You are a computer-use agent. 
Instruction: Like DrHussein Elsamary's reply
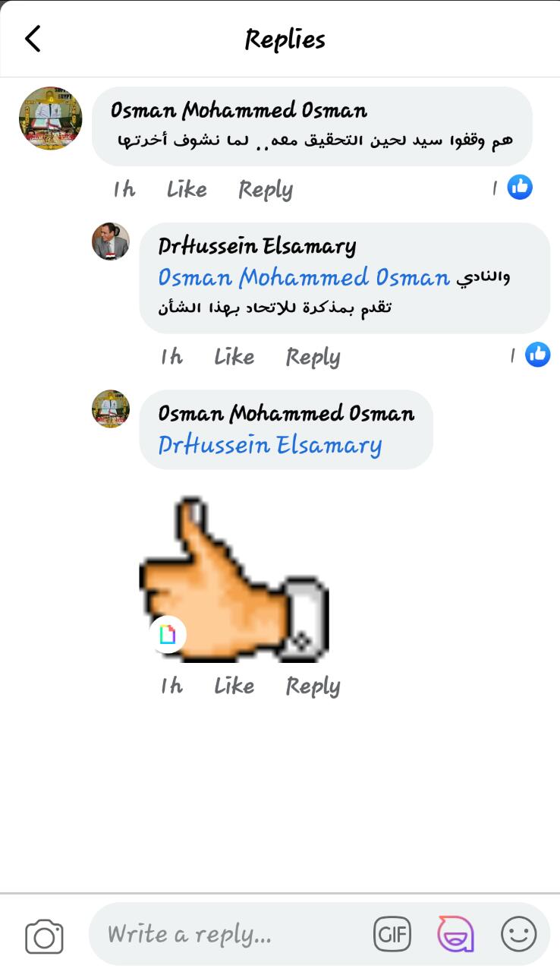pos(234,356)
